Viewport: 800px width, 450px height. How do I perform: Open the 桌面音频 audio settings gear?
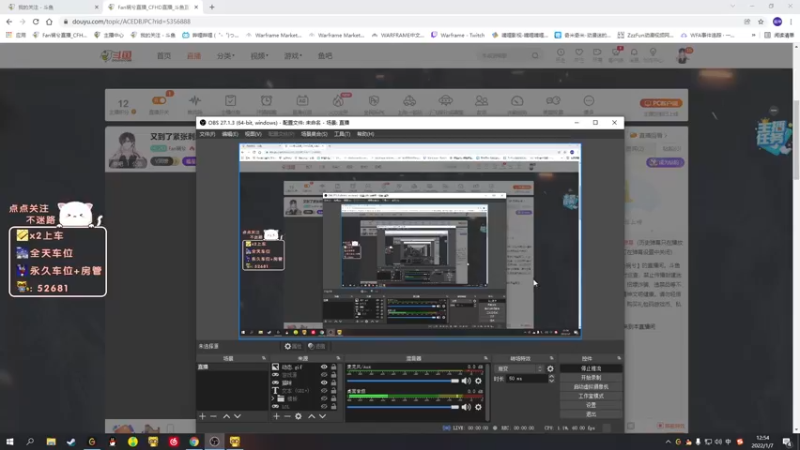(478, 407)
